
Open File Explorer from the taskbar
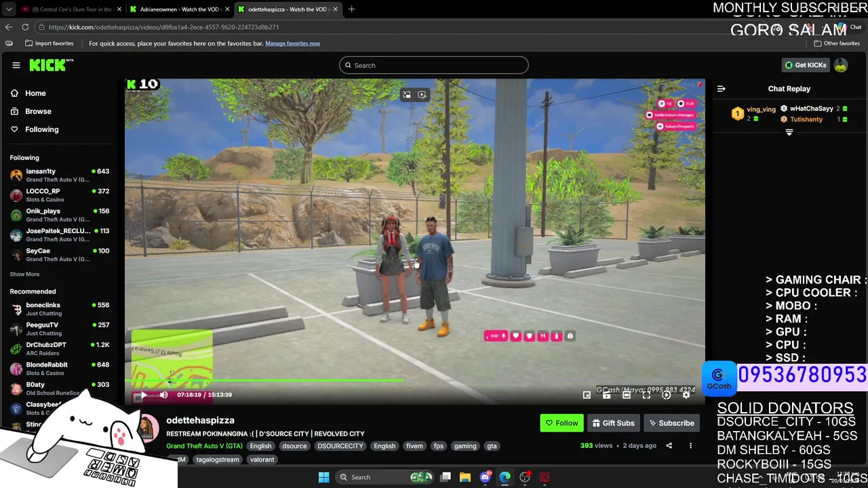[465, 477]
